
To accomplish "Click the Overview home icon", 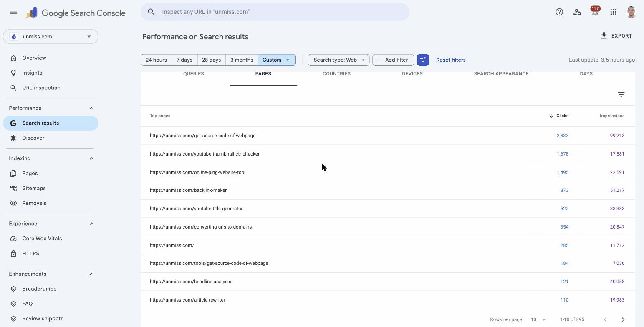I will click(13, 58).
